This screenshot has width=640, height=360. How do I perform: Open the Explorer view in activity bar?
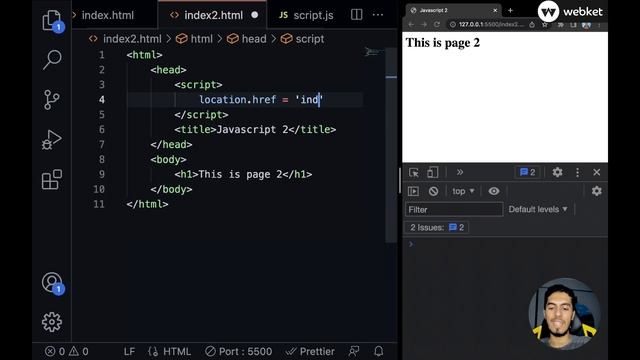tap(52, 20)
